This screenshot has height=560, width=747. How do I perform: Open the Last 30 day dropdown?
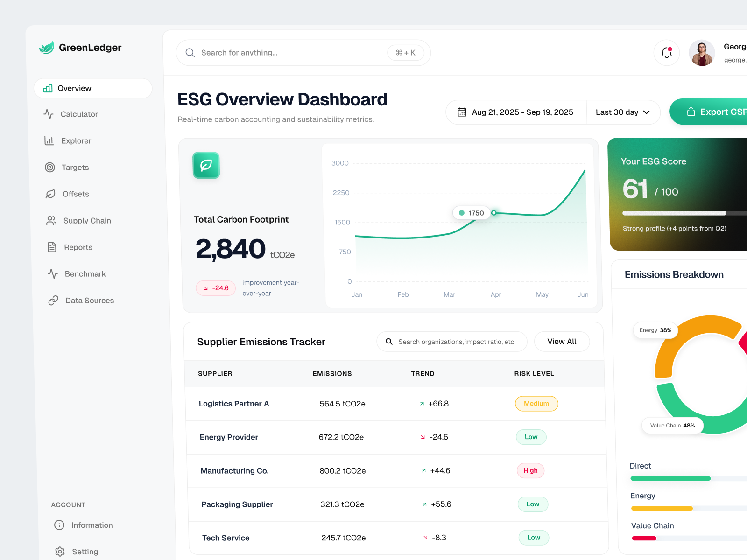623,112
